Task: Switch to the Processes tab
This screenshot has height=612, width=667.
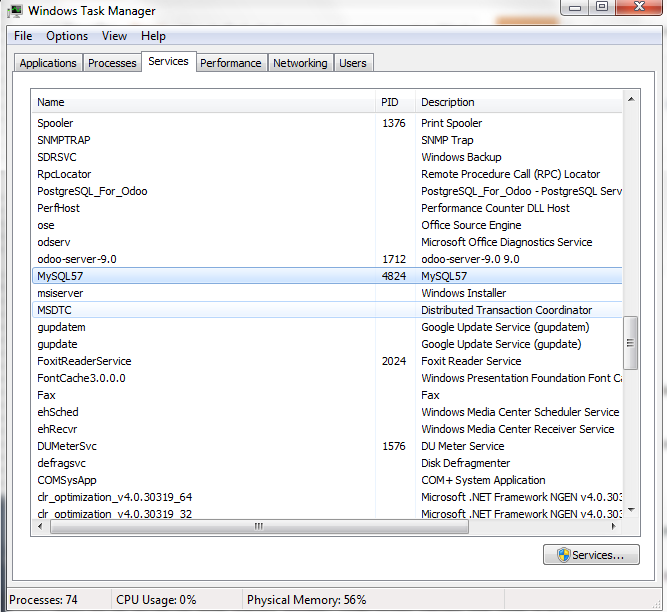Action: point(112,63)
